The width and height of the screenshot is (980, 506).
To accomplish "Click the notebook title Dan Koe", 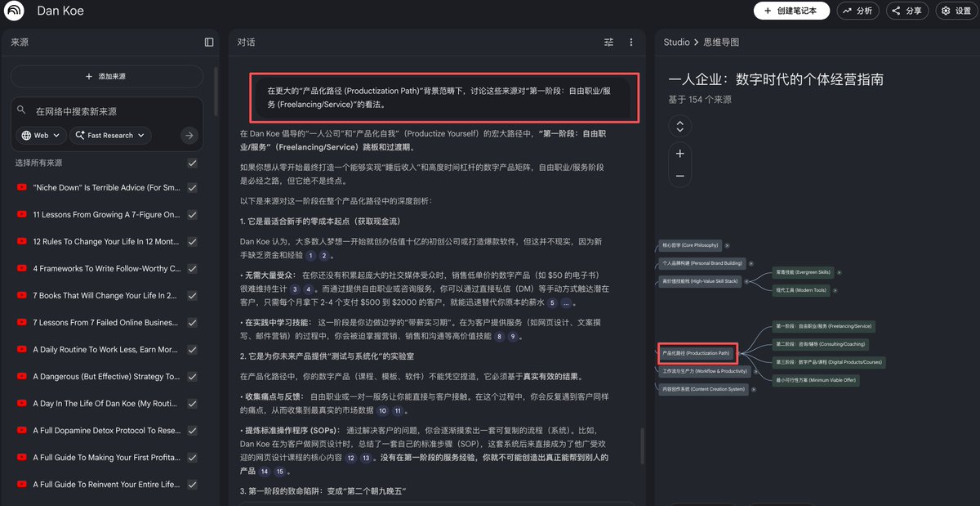I will [x=60, y=11].
